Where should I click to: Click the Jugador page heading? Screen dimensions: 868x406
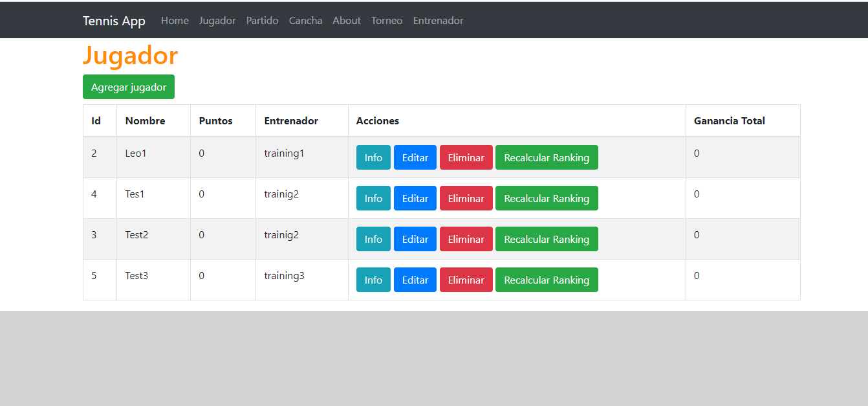(x=130, y=56)
